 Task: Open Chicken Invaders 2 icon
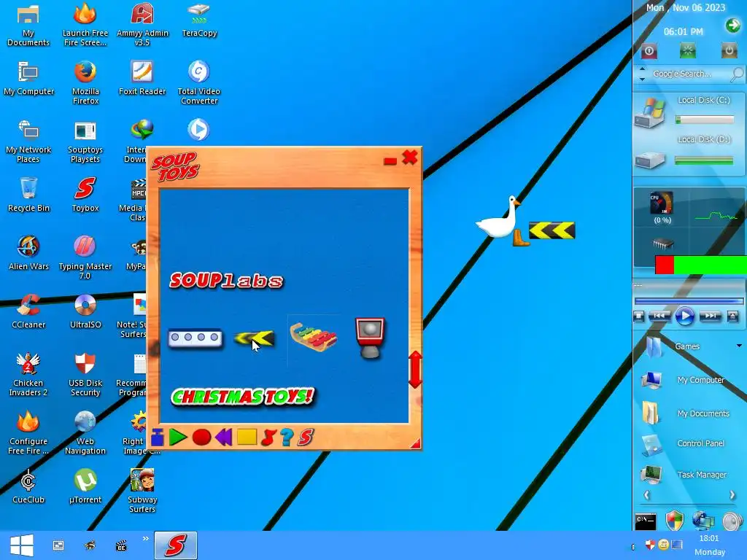(x=28, y=375)
